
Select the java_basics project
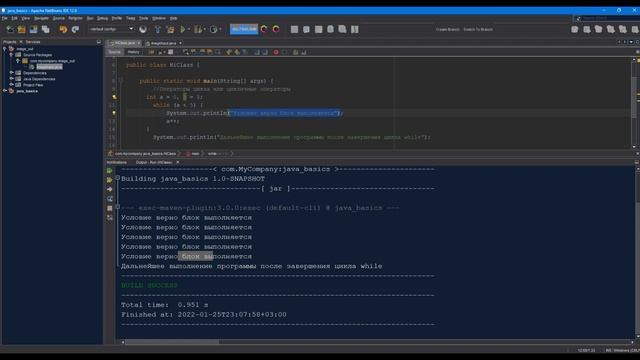pyautogui.click(x=27, y=91)
